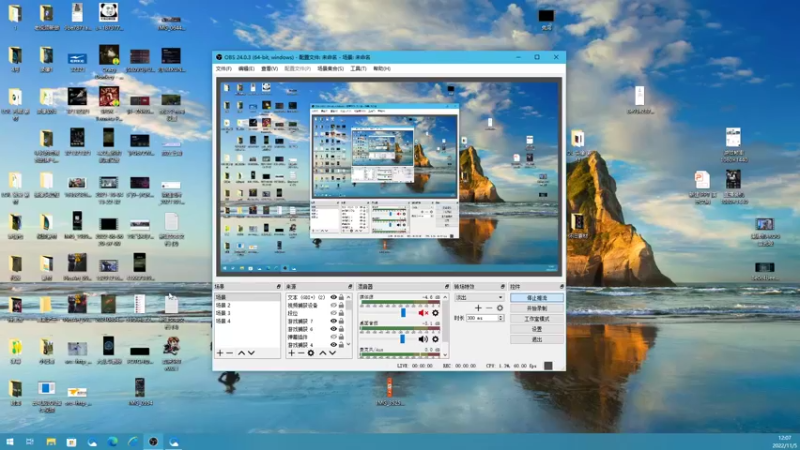Hide the source row ending in 4
800x450 pixels.
click(334, 345)
